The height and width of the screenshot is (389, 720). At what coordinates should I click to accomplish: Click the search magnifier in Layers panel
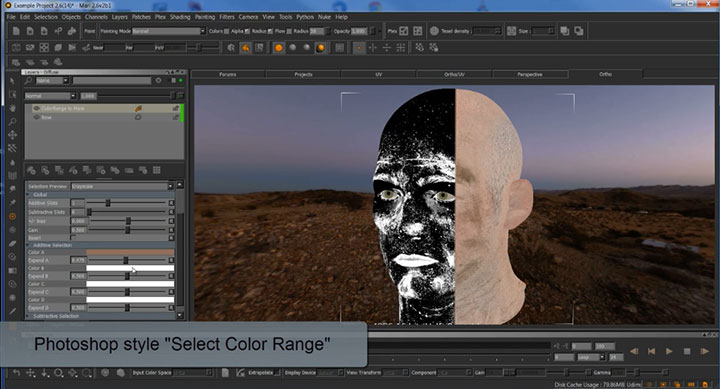click(x=28, y=80)
